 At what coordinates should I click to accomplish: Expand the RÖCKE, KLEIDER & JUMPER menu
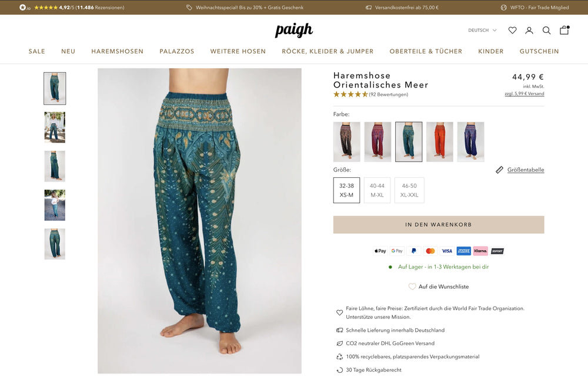[328, 51]
